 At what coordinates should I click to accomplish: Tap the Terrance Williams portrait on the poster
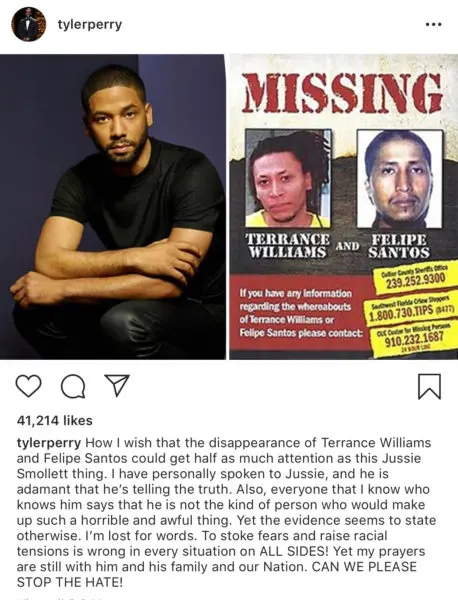288,178
